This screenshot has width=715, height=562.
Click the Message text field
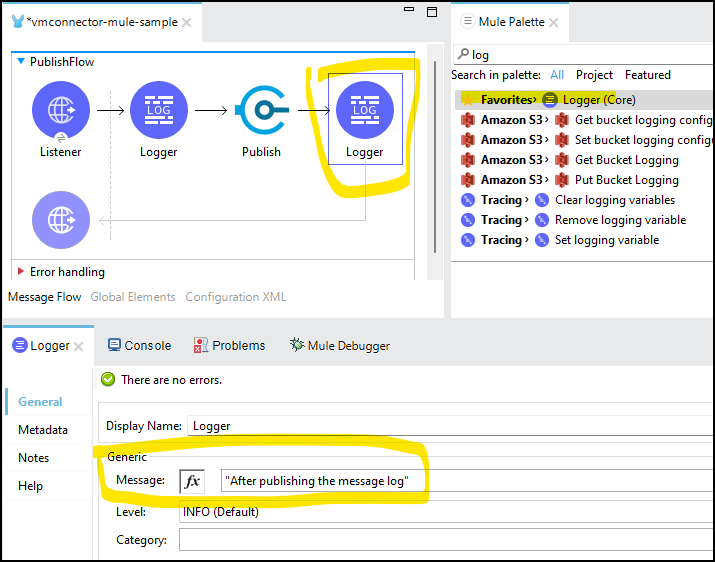(467, 481)
